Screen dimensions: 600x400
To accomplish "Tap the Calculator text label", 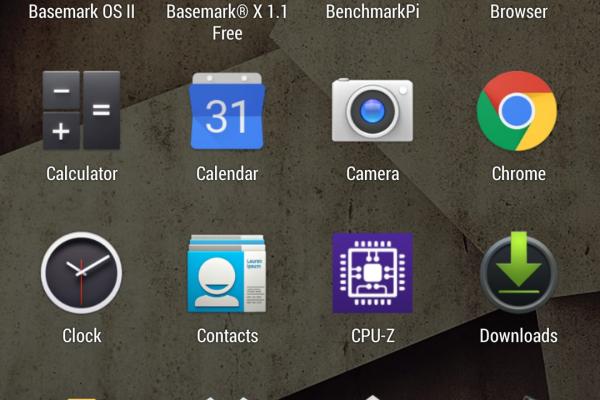I will pos(82,174).
